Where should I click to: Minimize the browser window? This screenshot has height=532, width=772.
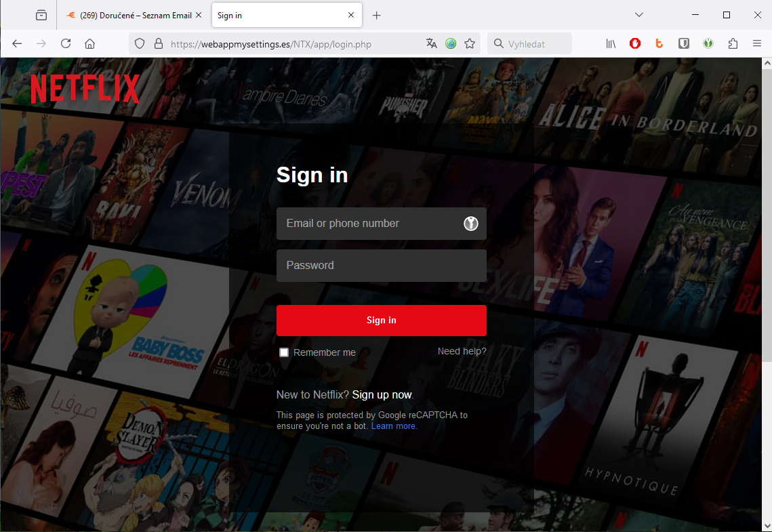click(695, 15)
